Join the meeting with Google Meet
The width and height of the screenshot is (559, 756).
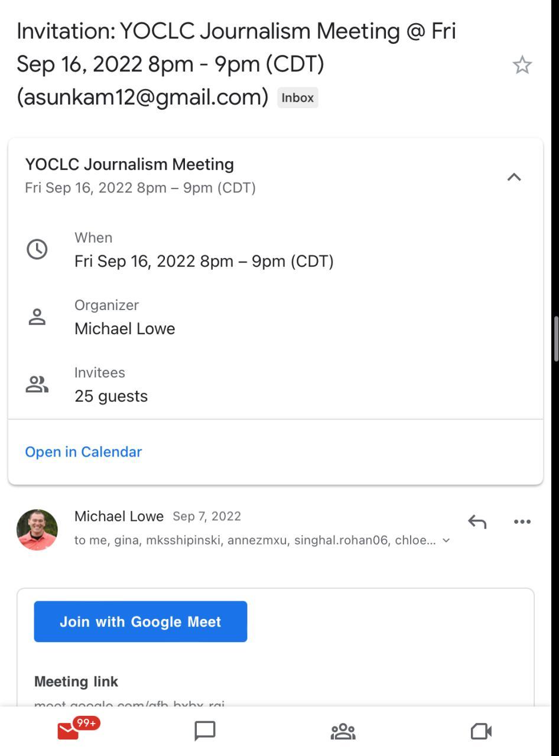[141, 621]
